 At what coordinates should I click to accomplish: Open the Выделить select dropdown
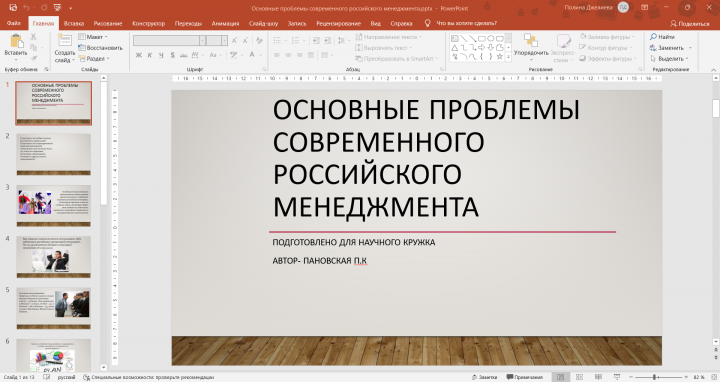669,58
